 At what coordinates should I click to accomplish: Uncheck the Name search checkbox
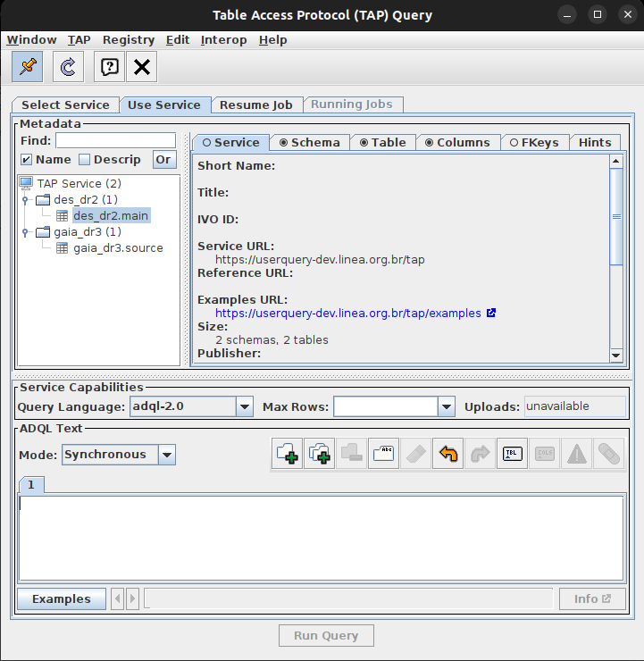click(x=27, y=160)
